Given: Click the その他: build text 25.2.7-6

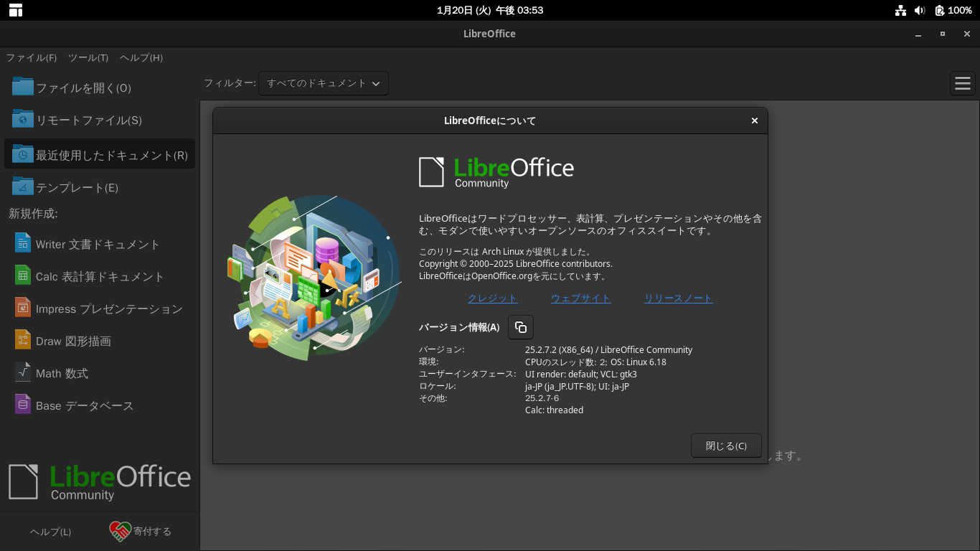Looking at the screenshot, I should pos(542,398).
